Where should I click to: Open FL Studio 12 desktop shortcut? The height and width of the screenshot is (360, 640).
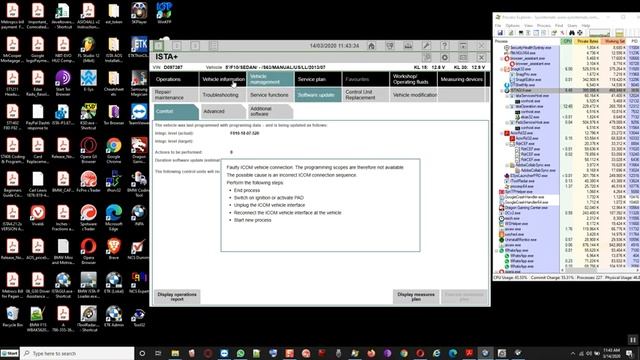tap(88, 50)
